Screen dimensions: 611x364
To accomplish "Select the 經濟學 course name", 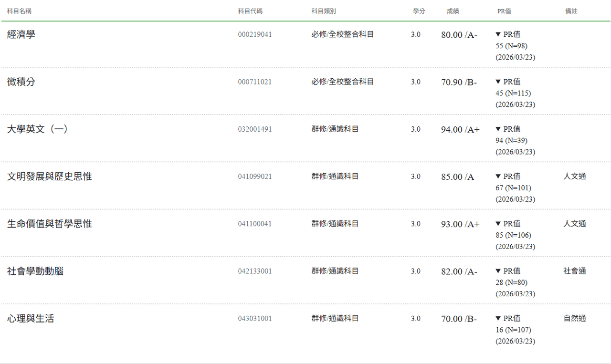I will [21, 34].
